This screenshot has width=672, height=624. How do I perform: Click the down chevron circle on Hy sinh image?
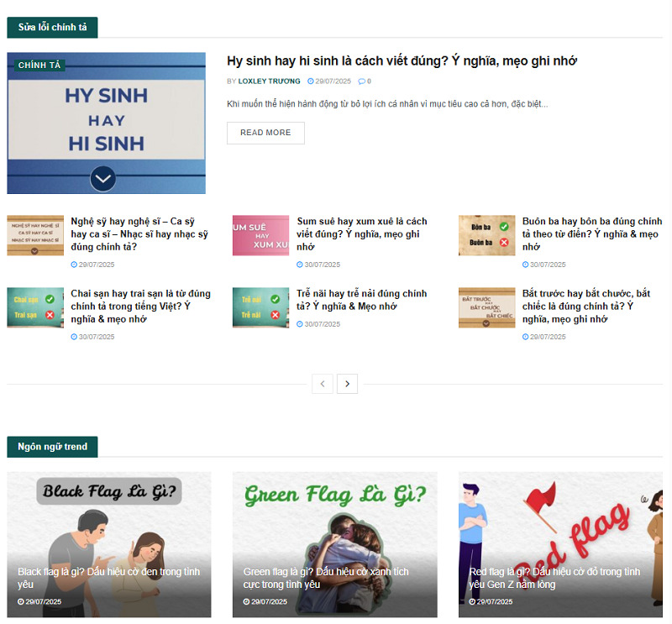(102, 179)
